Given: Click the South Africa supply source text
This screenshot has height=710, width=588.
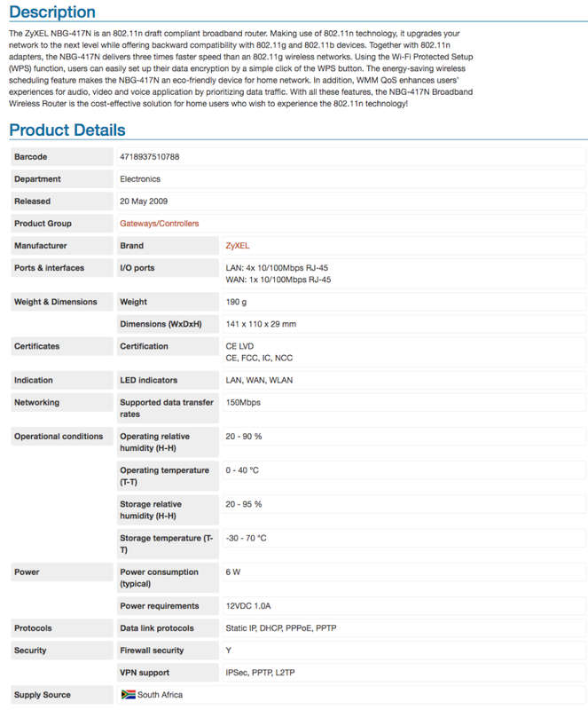Looking at the screenshot, I should coord(160,695).
